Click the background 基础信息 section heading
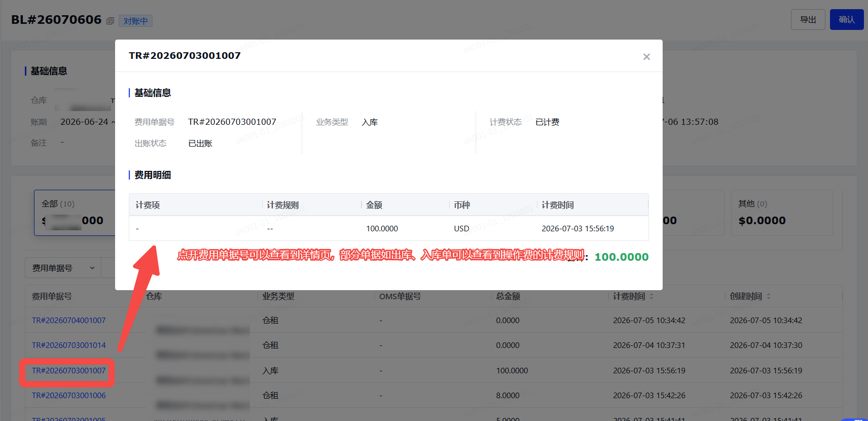This screenshot has height=421, width=868. [49, 71]
